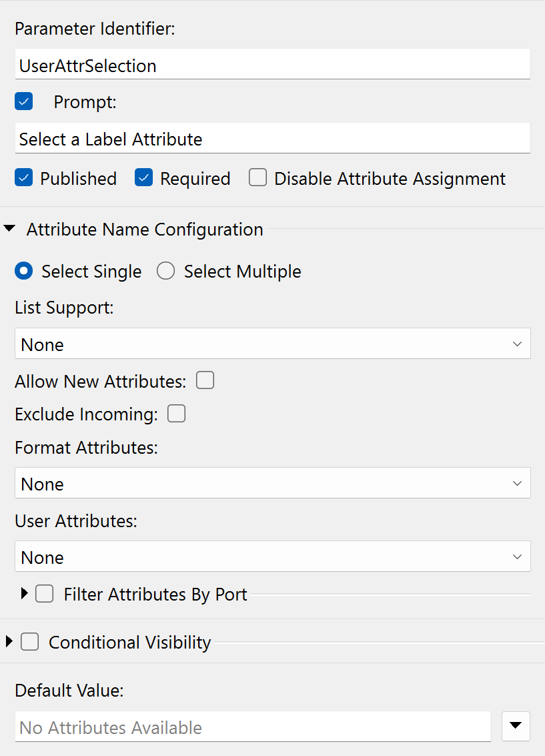Select the Select Multiple option

point(165,271)
